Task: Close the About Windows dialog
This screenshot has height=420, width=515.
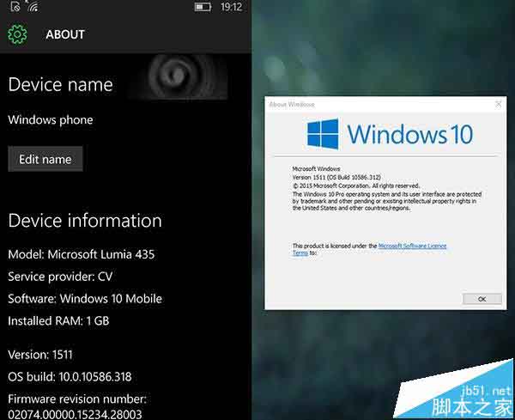Action: [x=498, y=104]
